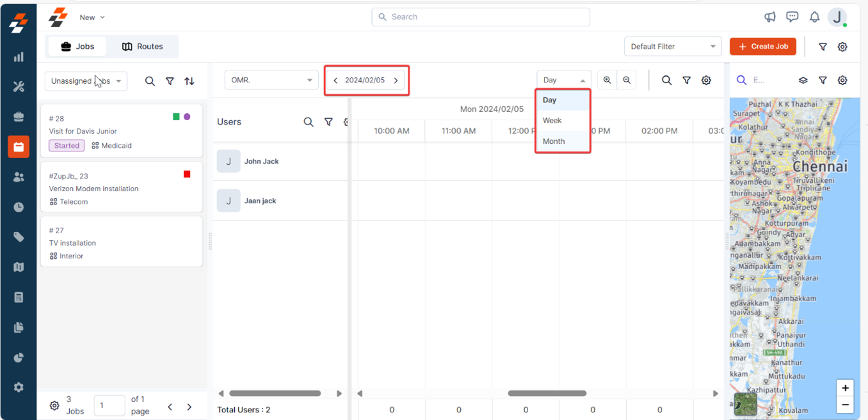Open the dashboard chart icon in sidebar
The height and width of the screenshot is (420, 868).
pyautogui.click(x=18, y=57)
